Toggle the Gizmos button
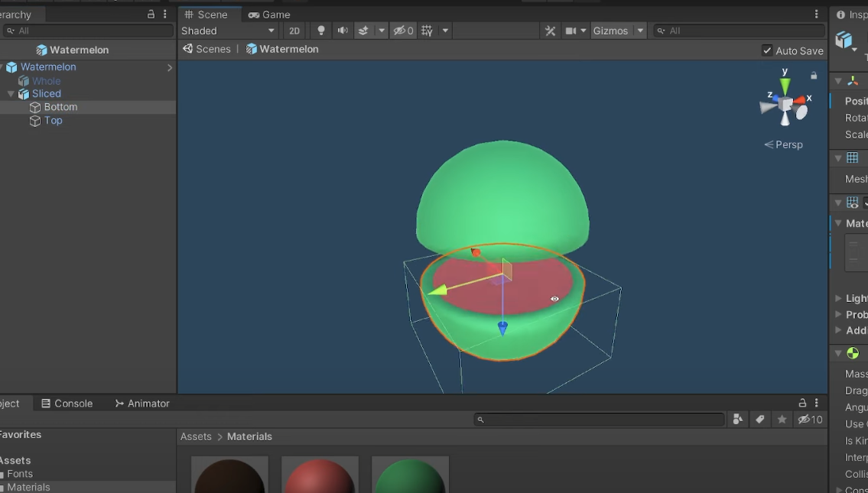 click(x=610, y=31)
